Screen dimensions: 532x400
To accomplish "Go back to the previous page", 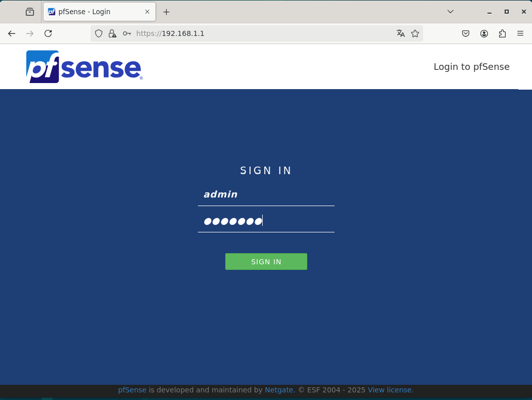I will click(12, 33).
